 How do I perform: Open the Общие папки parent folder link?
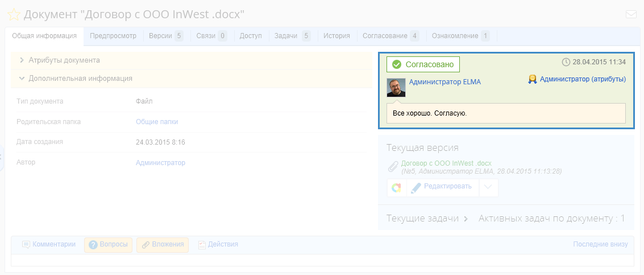click(157, 121)
